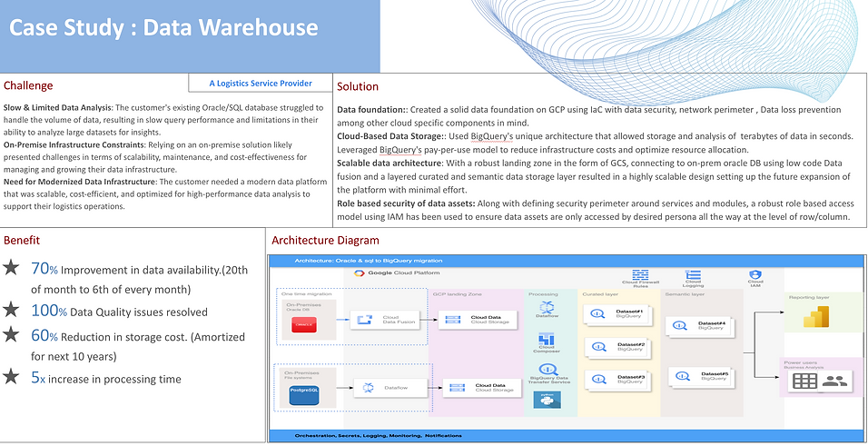Click the Dataflow icon beside the PostgreSQL source
Viewport: 868px width, 446px height.
tap(368, 389)
